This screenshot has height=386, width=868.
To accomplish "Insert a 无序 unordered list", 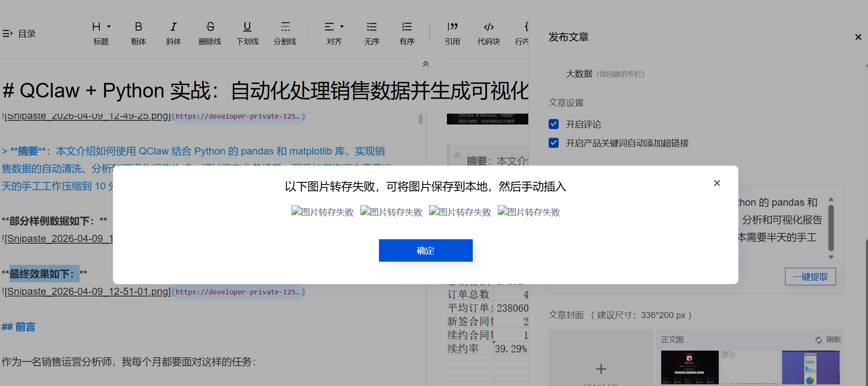I will [372, 34].
